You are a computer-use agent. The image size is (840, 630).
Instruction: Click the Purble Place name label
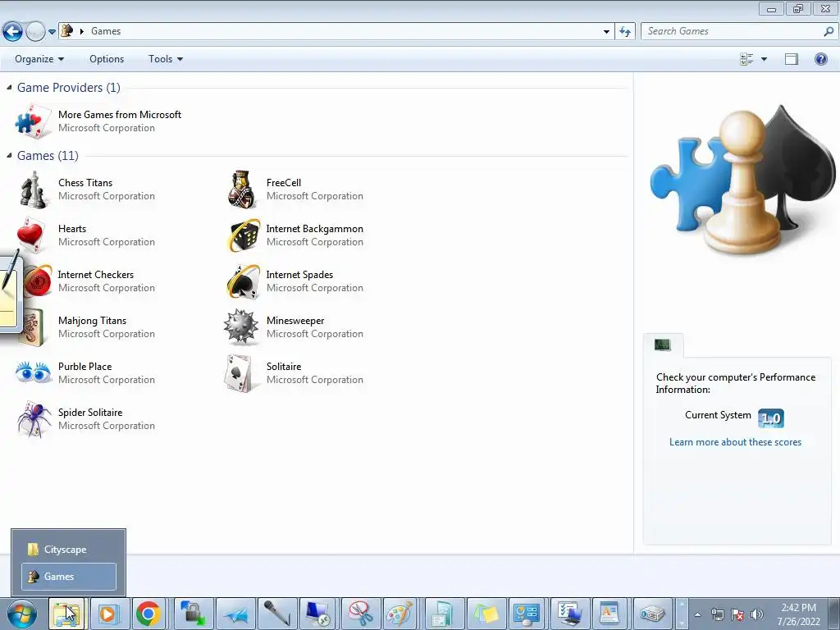[x=84, y=367]
